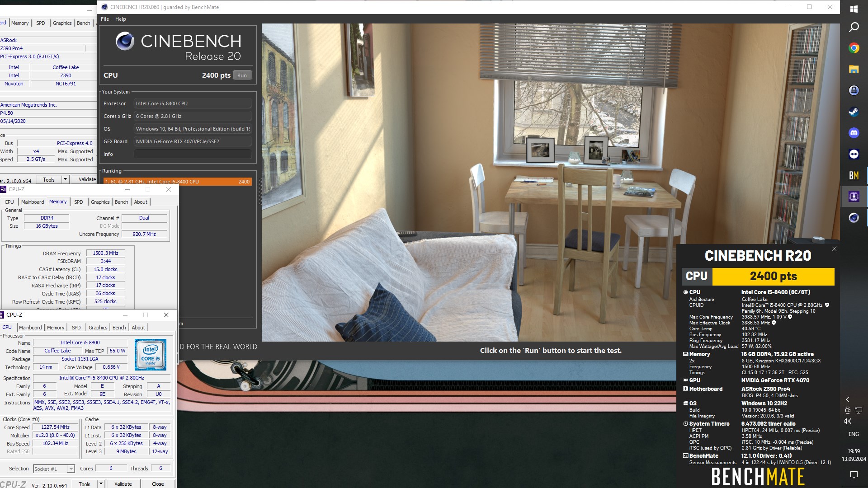
Task: Click the OS Windows icon in BenchMate panel
Action: click(685, 404)
